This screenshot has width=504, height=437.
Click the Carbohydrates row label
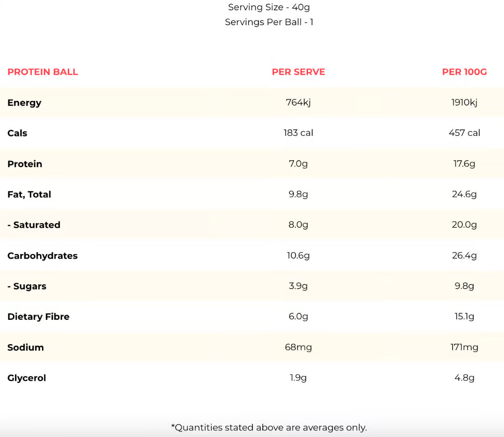tap(42, 256)
